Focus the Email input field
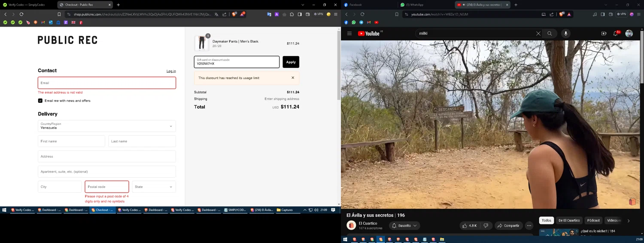 tap(107, 83)
